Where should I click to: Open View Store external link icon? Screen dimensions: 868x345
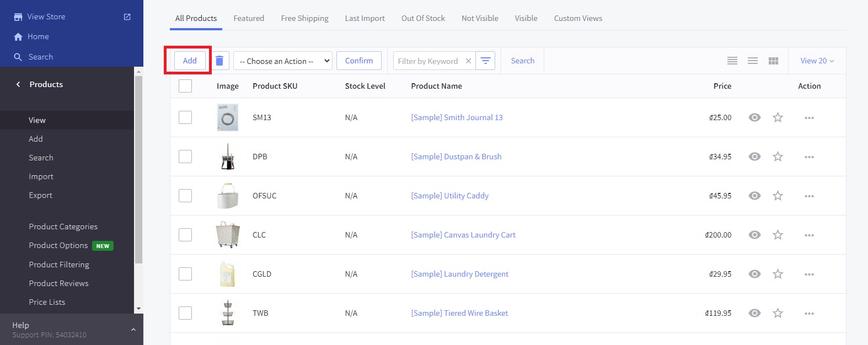tap(127, 17)
